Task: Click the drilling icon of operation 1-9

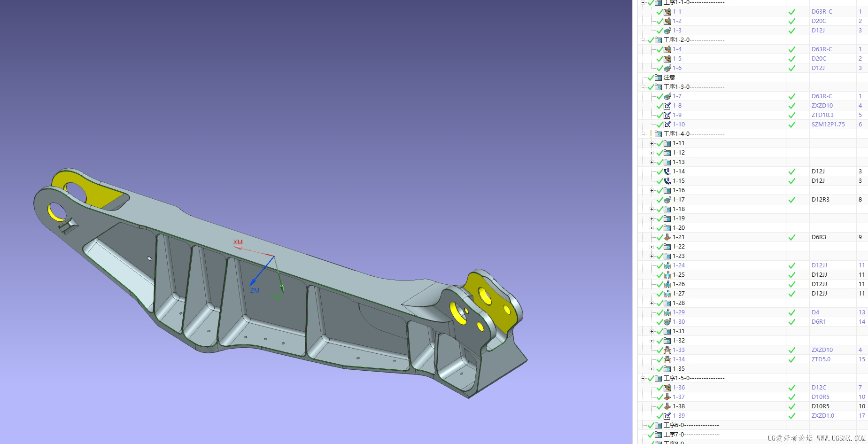Action: pos(667,115)
